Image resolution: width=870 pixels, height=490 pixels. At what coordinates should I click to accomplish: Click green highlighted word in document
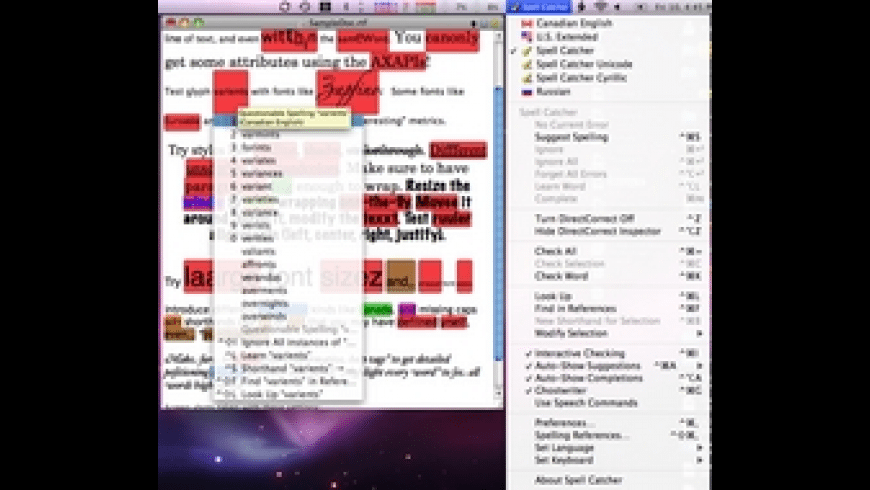pyautogui.click(x=377, y=310)
